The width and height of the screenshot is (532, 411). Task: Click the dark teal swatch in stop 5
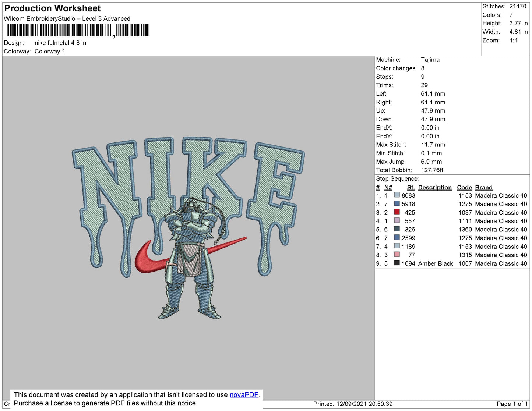(397, 229)
